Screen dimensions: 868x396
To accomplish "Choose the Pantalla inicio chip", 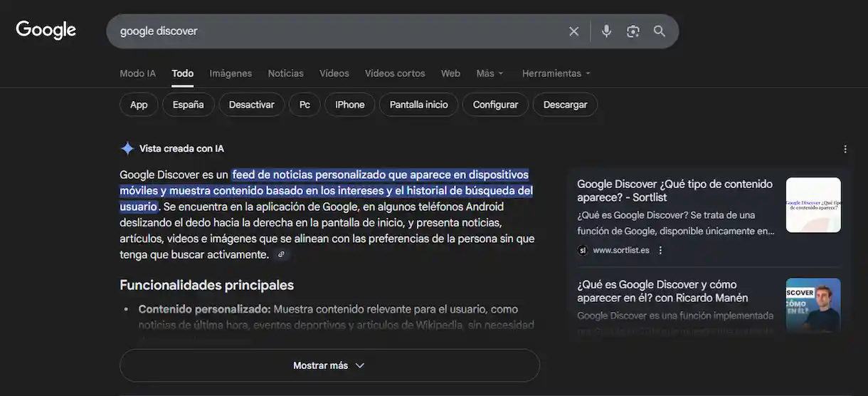I will pos(419,105).
